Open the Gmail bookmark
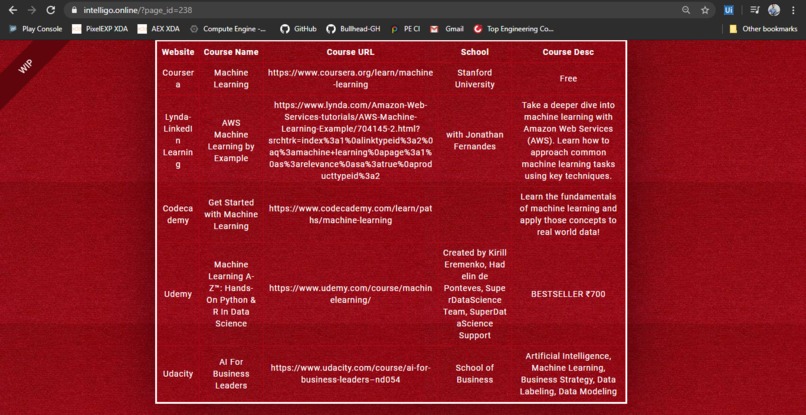The height and width of the screenshot is (415, 806). tap(447, 29)
